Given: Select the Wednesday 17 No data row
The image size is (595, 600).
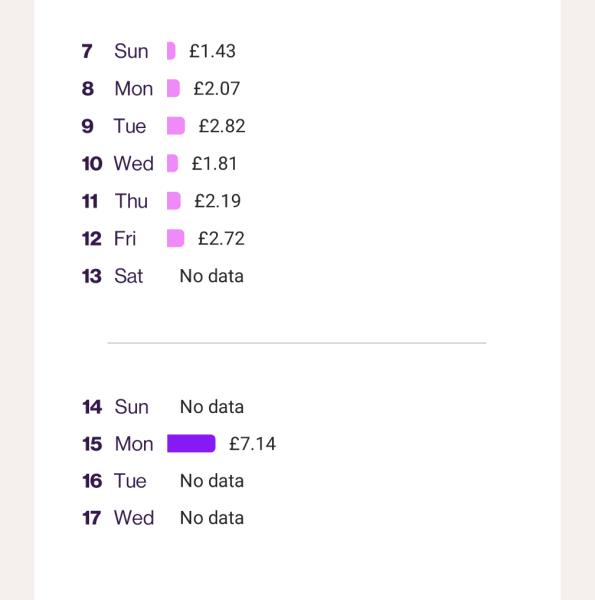Looking at the screenshot, I should tap(163, 518).
